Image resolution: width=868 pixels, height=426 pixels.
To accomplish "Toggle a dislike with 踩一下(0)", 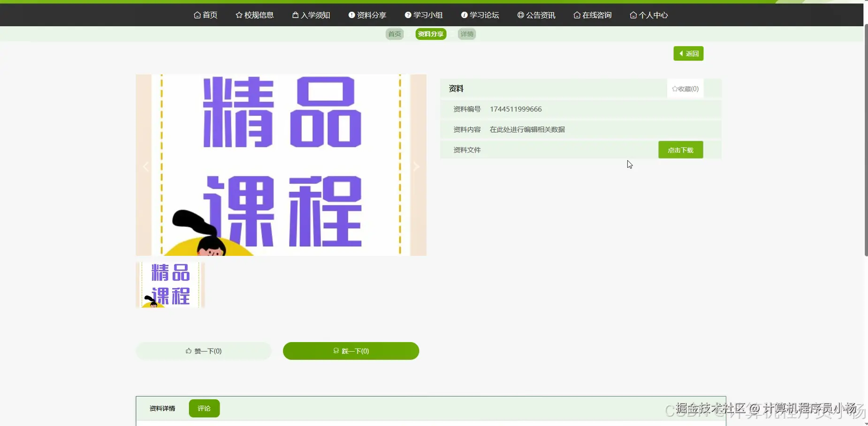I will [x=351, y=351].
